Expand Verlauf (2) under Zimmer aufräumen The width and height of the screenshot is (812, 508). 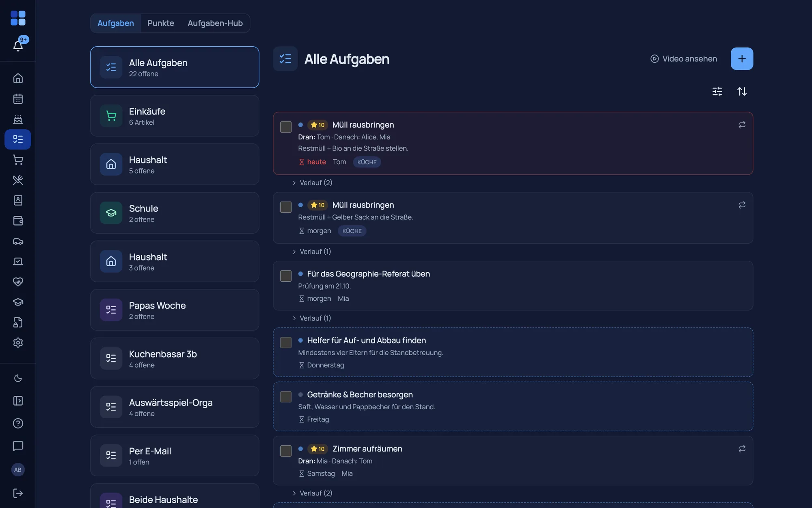pyautogui.click(x=312, y=493)
